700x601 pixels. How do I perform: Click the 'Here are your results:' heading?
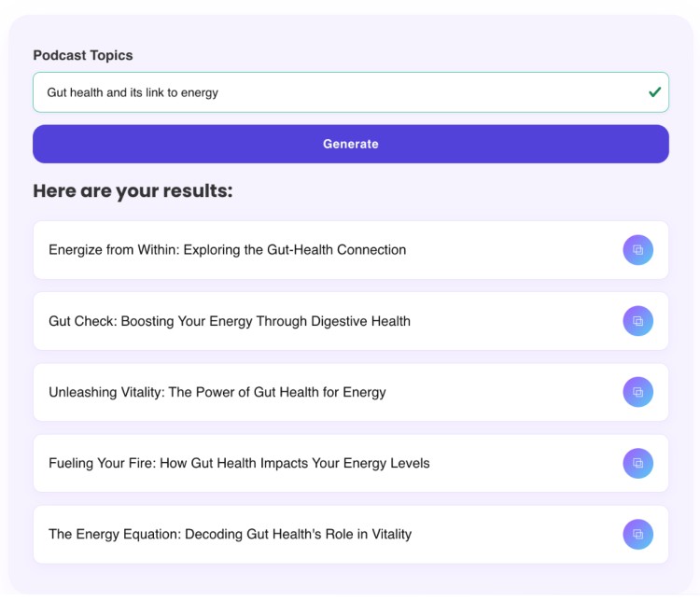133,191
